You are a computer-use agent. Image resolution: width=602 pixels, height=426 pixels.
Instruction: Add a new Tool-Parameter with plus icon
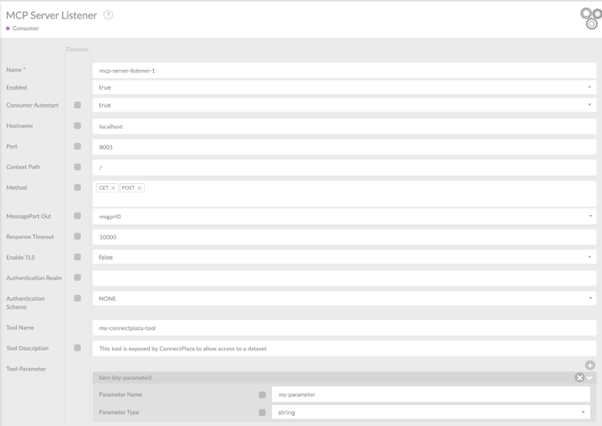(590, 366)
